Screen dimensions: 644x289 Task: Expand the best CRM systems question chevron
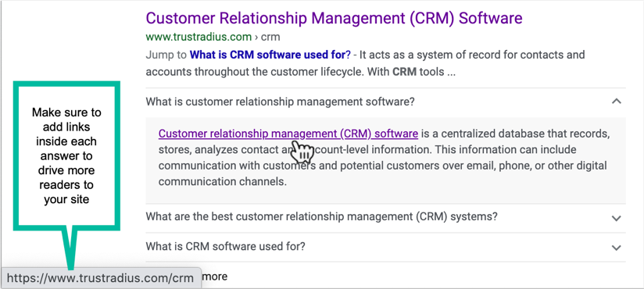pyautogui.click(x=616, y=218)
